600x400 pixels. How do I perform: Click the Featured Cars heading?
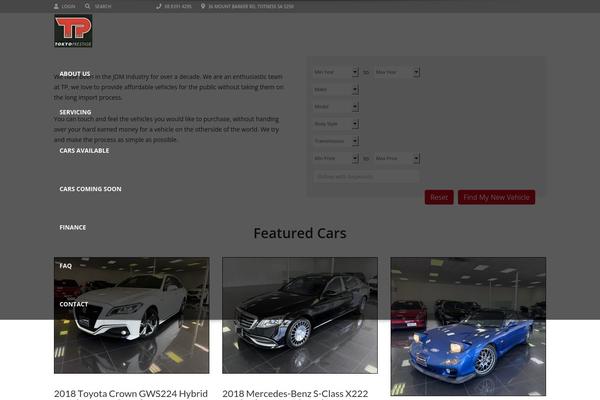click(300, 233)
